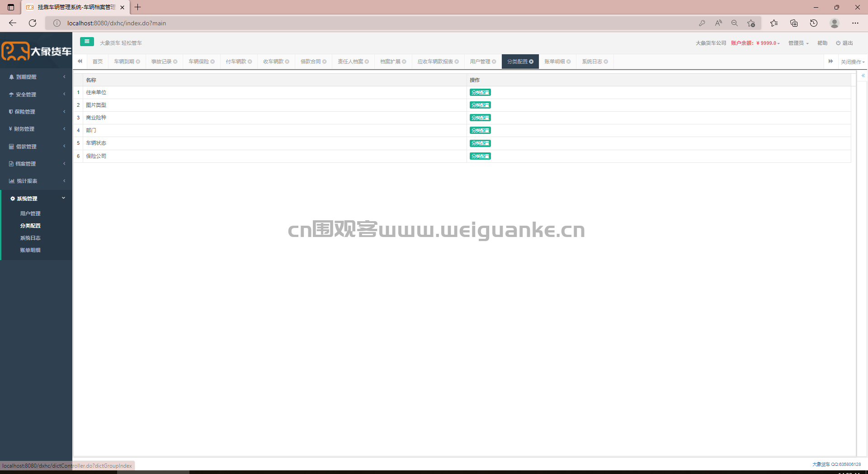The image size is (868, 474).
Task: Close the 系统日志 tab via its x icon
Action: coord(606,62)
